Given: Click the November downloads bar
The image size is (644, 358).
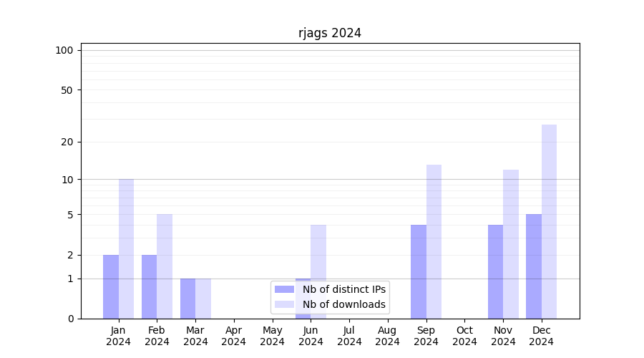Looking at the screenshot, I should 511,244.
